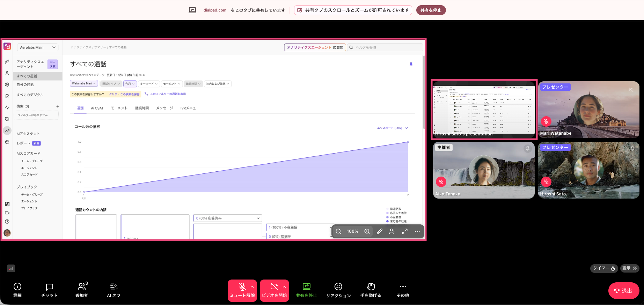Open the Watanabe Mari filter dropdown
The height and width of the screenshot is (305, 644).
84,83
